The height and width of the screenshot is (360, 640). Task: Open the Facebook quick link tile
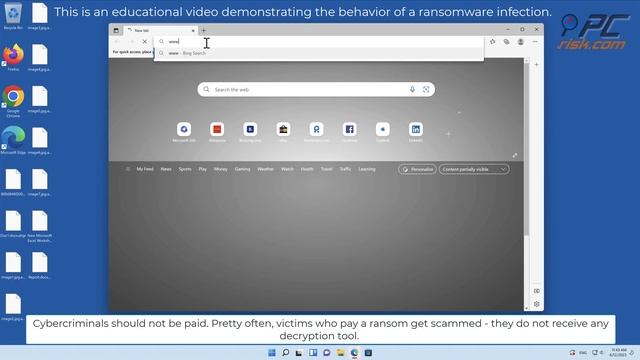coord(349,129)
